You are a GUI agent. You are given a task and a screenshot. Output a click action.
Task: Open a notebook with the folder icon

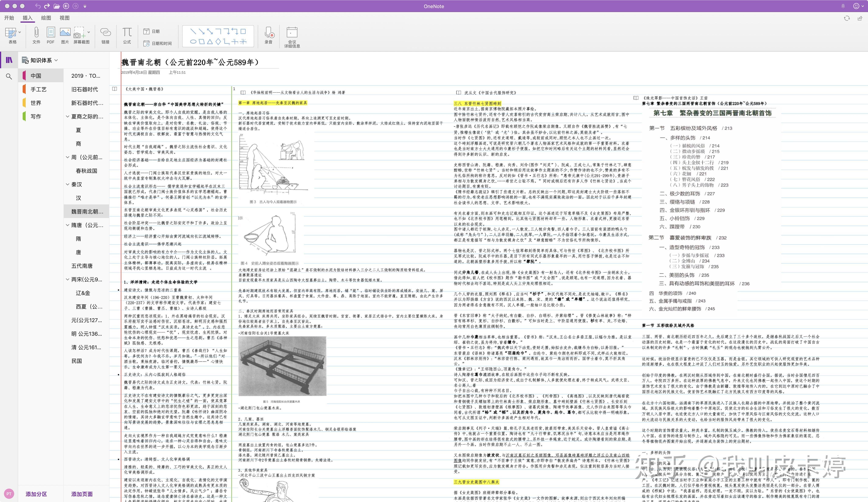pyautogui.click(x=57, y=6)
